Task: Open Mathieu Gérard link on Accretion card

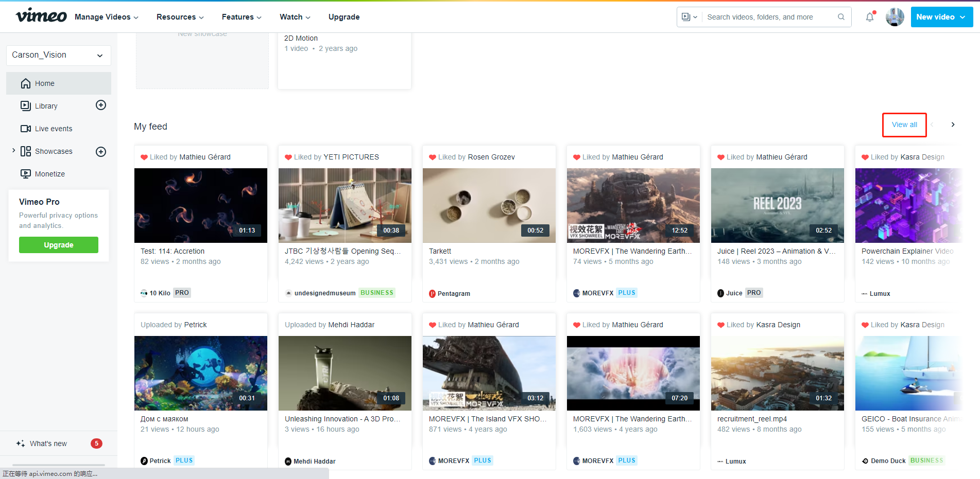Action: click(x=205, y=157)
